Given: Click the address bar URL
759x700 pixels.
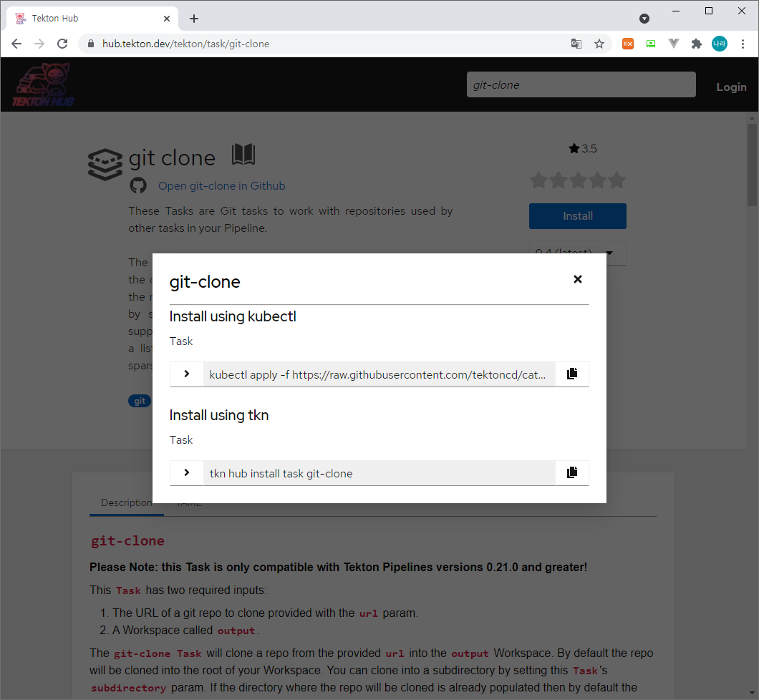Looking at the screenshot, I should (186, 44).
